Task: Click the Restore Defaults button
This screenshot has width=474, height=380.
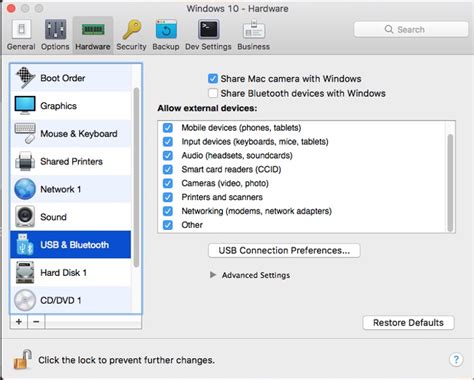Action: pos(408,323)
